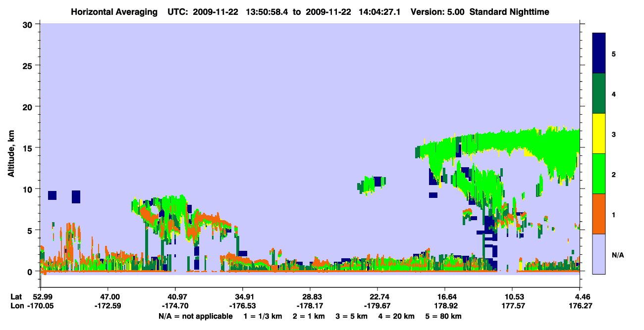Click the 'N/A = not applicable' legend note
Viewport: 644px width, 330px height.
click(195, 316)
